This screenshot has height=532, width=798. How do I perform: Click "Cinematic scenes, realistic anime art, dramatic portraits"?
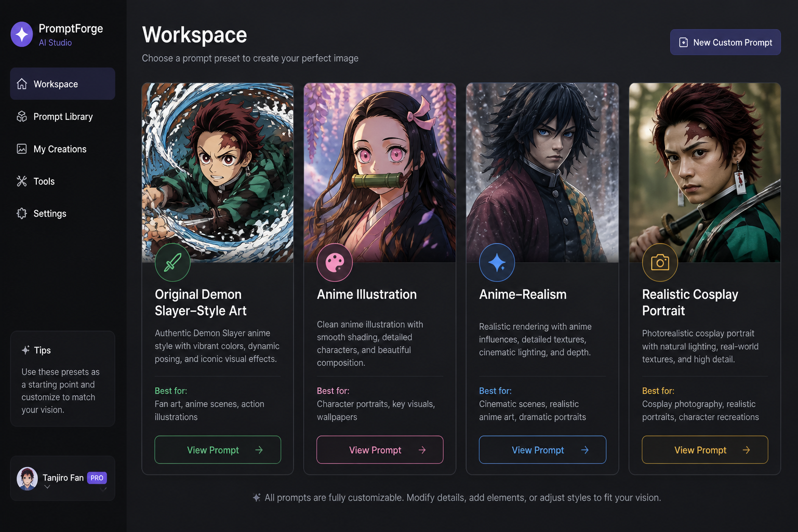click(x=533, y=410)
